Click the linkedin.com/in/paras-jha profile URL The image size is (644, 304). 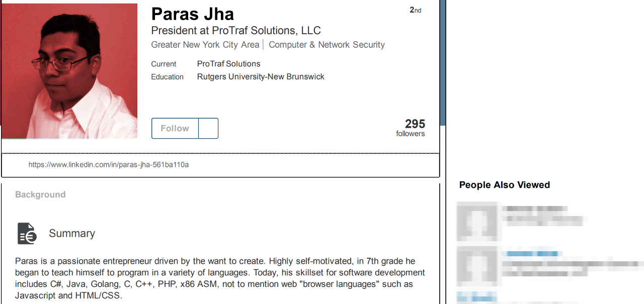pos(109,165)
